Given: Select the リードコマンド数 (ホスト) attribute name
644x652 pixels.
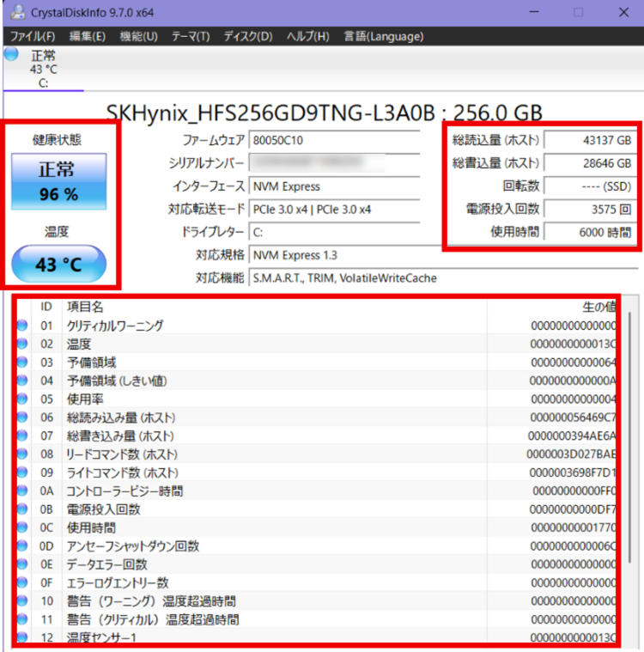Looking at the screenshot, I should (122, 454).
